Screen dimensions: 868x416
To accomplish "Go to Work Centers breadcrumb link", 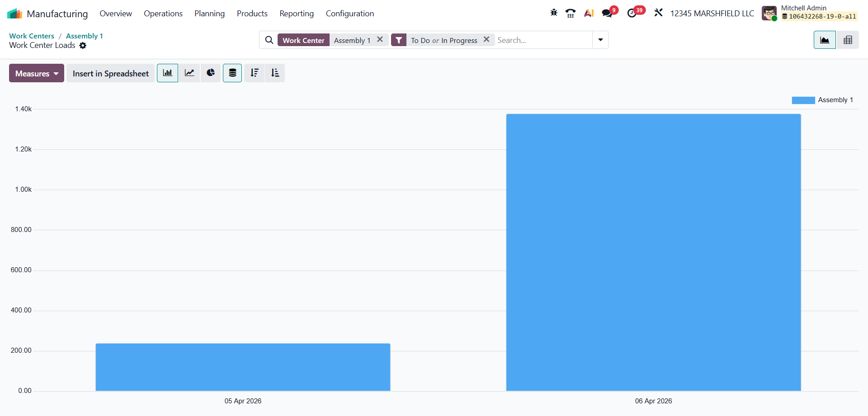I will (x=32, y=36).
